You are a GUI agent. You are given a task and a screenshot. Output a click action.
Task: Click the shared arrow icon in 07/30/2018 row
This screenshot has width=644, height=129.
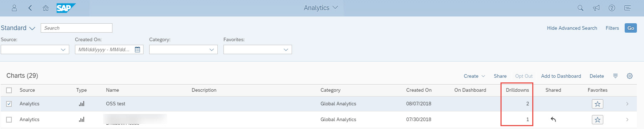(553, 120)
